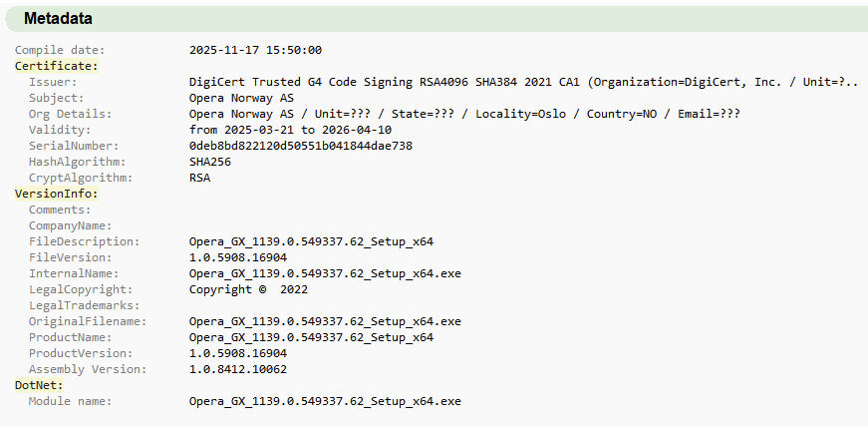Viewport: 868px width, 426px height.
Task: Click the certificate serial number value
Action: pyautogui.click(x=300, y=146)
